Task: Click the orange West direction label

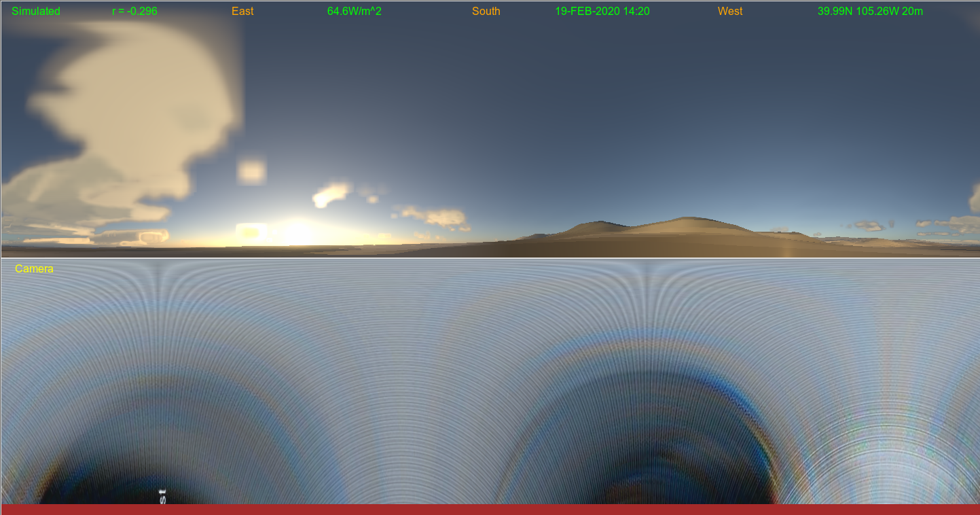Action: coord(729,12)
